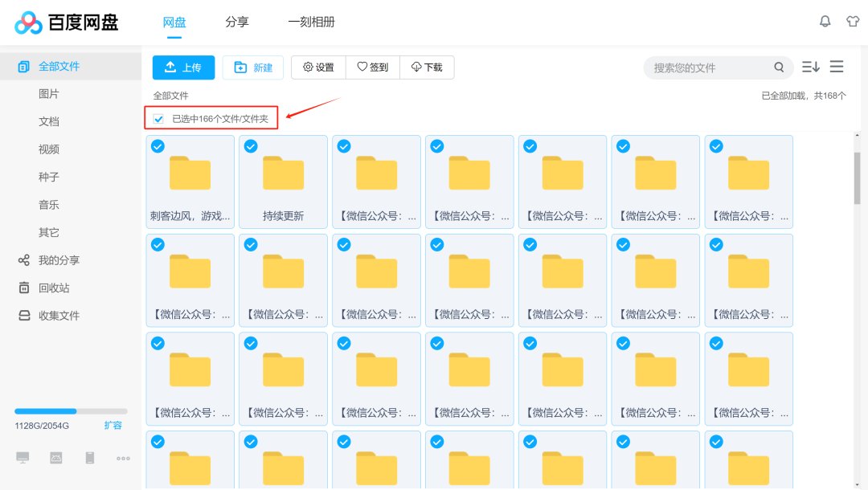Open 收集文件
The height and width of the screenshot is (490, 868).
[x=59, y=315]
